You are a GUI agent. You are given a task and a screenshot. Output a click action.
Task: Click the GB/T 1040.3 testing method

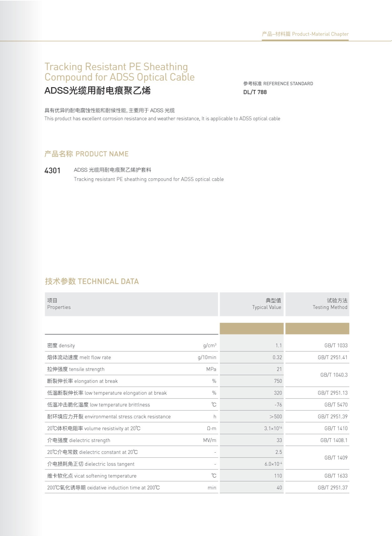334,375
